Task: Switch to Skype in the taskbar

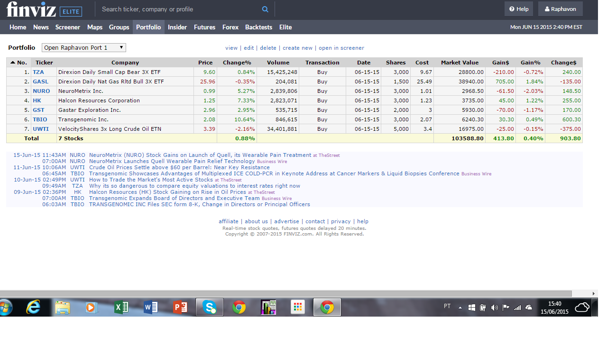Action: [209, 308]
